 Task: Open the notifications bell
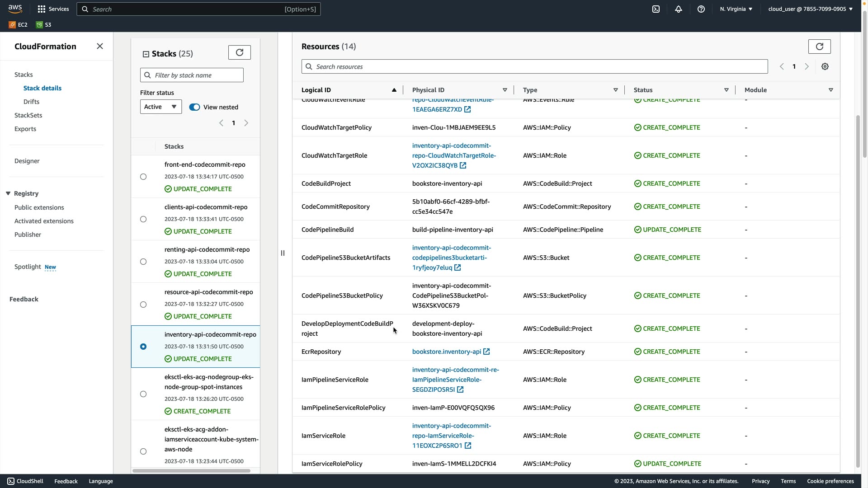click(x=679, y=9)
